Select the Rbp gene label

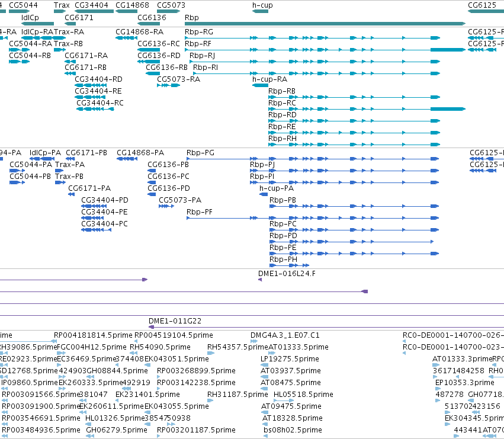[x=191, y=18]
